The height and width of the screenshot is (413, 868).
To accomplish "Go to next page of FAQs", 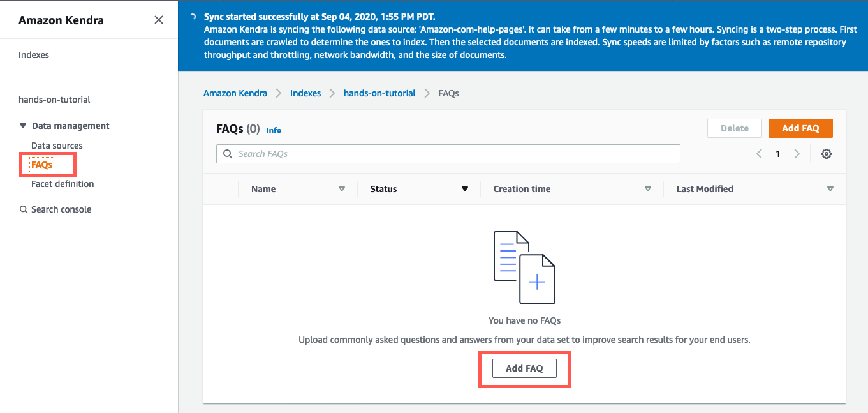I will (797, 154).
